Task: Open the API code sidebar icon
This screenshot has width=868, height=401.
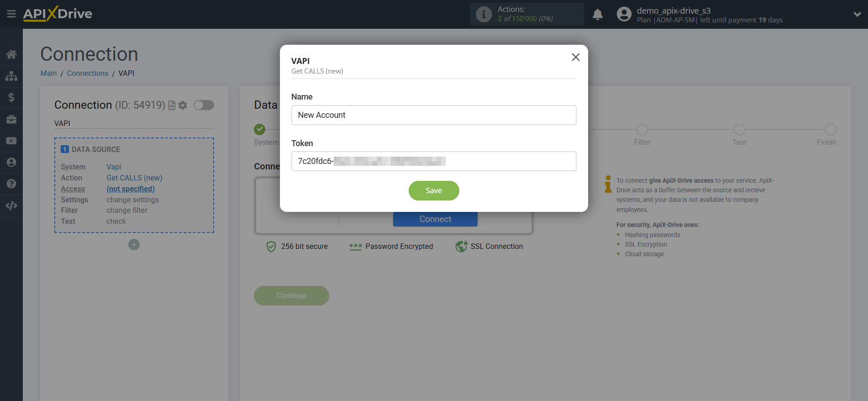Action: click(x=11, y=206)
